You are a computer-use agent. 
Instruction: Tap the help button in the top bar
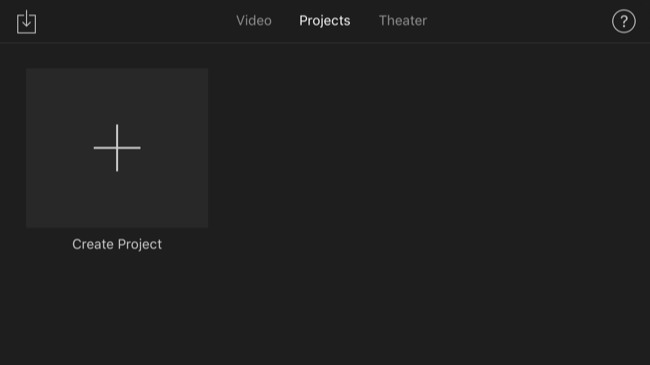(623, 21)
